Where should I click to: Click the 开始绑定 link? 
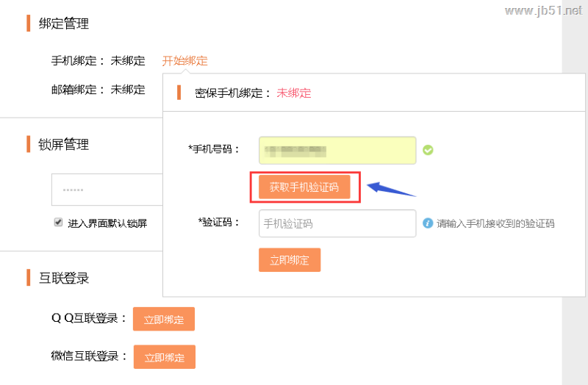pos(185,61)
